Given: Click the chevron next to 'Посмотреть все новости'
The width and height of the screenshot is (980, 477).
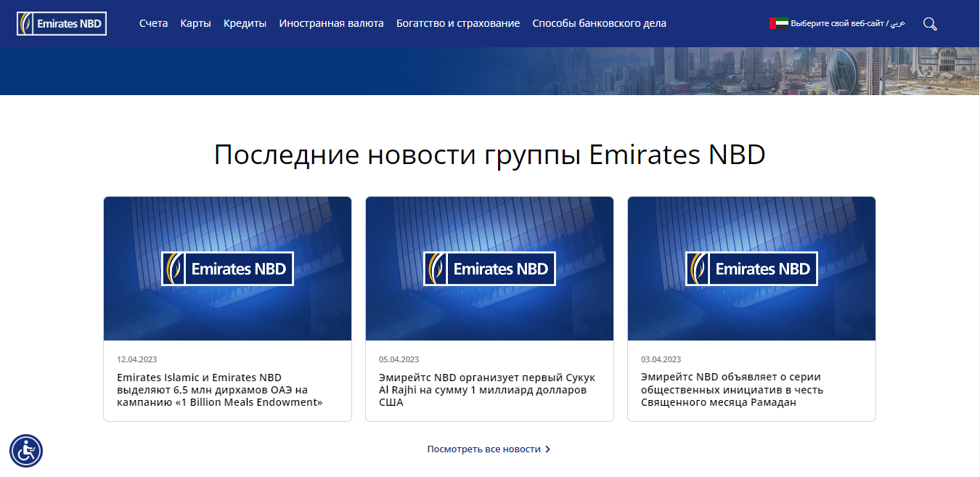Looking at the screenshot, I should click(548, 449).
